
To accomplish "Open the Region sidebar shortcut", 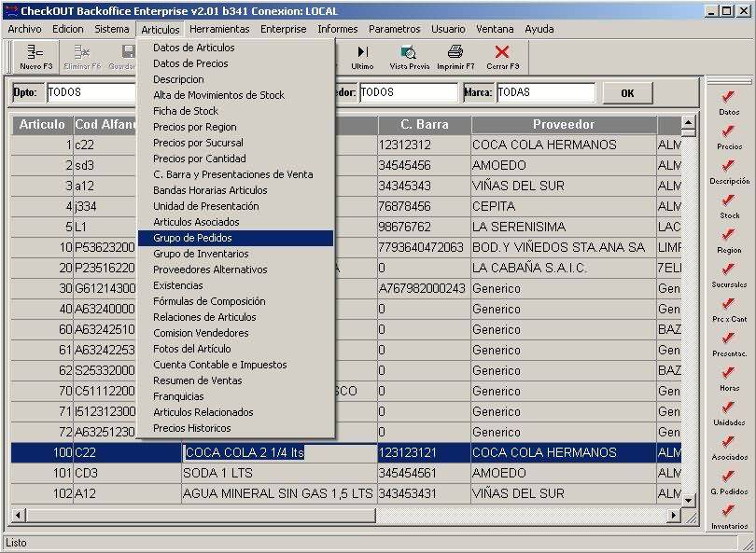I will point(729,242).
